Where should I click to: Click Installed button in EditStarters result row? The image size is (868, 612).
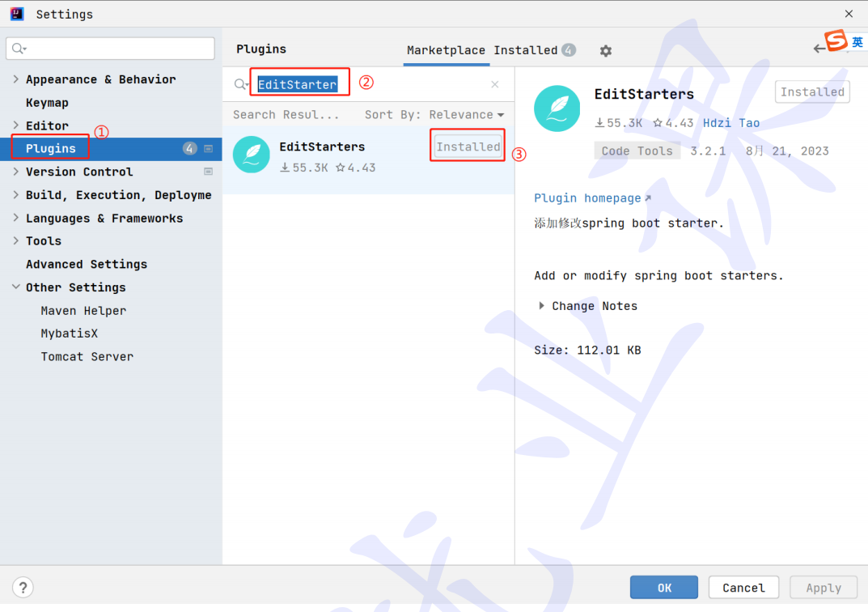pyautogui.click(x=468, y=147)
